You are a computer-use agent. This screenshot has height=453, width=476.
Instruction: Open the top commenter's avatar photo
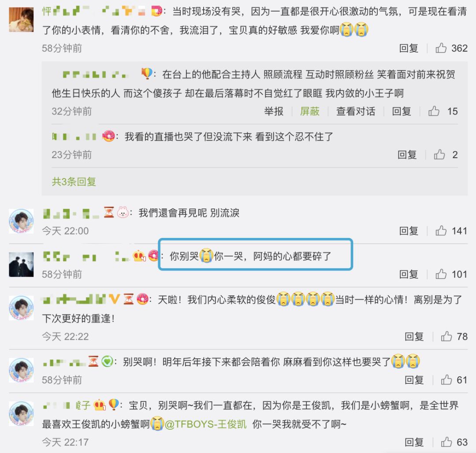[x=21, y=20]
